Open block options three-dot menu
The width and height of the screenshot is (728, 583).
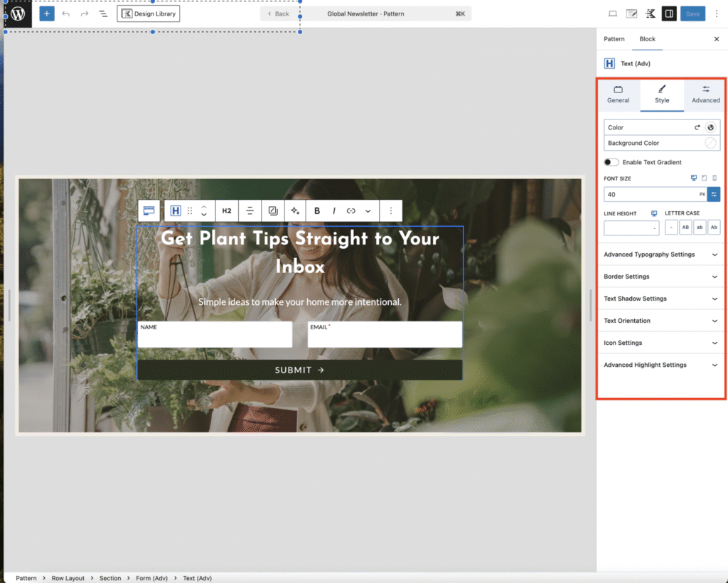pyautogui.click(x=391, y=211)
